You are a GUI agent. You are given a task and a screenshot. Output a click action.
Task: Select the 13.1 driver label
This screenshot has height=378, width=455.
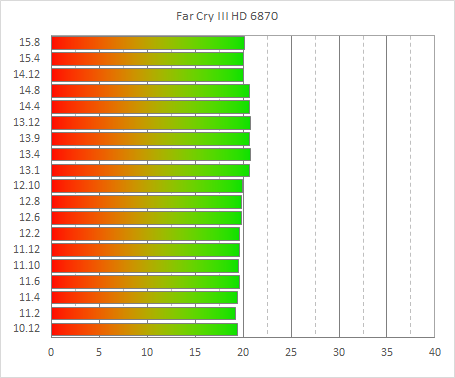pos(29,170)
